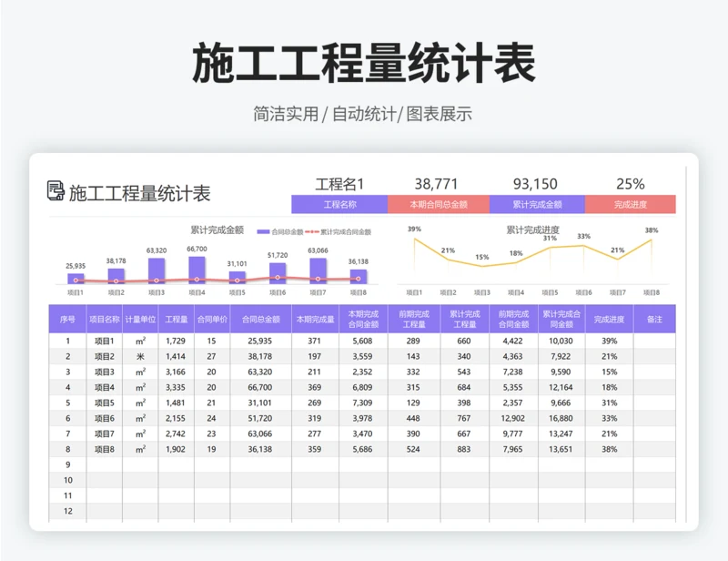Image resolution: width=728 pixels, height=561 pixels.
Task: Click the 15% data label on line chart
Action: click(482, 257)
